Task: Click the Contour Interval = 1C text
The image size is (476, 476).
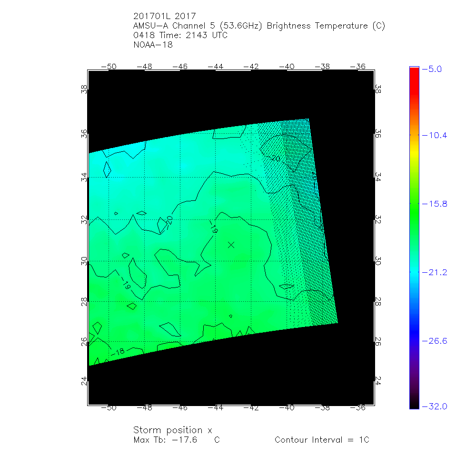Action: click(x=322, y=440)
